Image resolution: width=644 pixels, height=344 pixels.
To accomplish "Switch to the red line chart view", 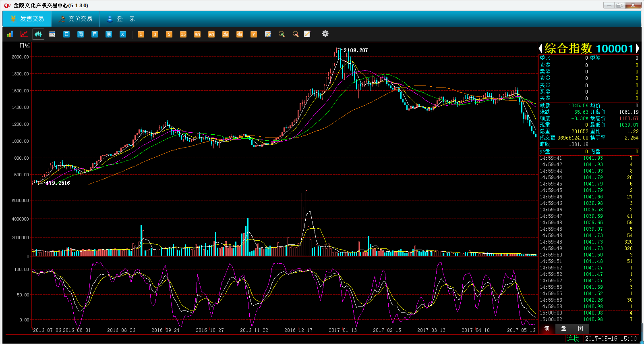I will (x=24, y=34).
